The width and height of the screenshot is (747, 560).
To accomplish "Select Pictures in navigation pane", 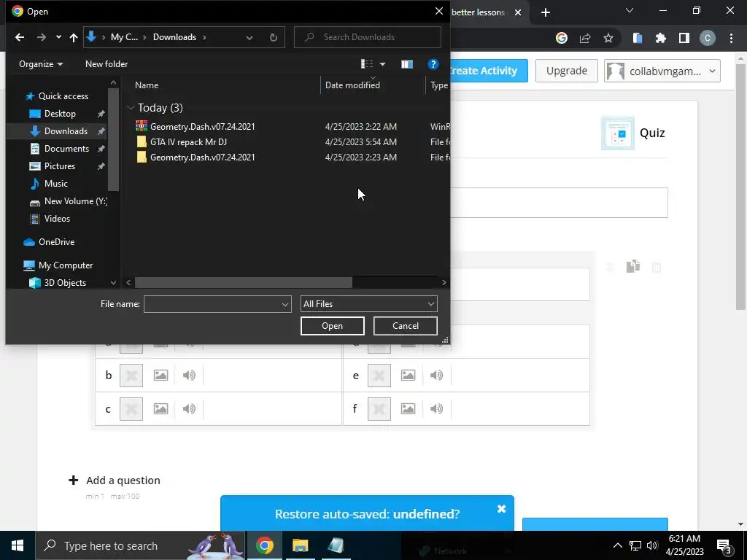I will (x=60, y=166).
